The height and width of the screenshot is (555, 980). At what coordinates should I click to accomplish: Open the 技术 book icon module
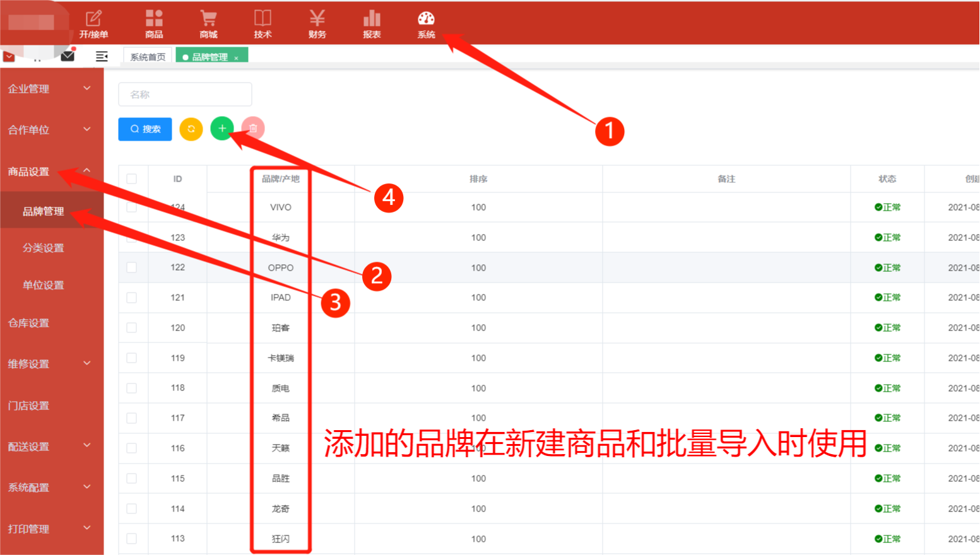pos(263,25)
